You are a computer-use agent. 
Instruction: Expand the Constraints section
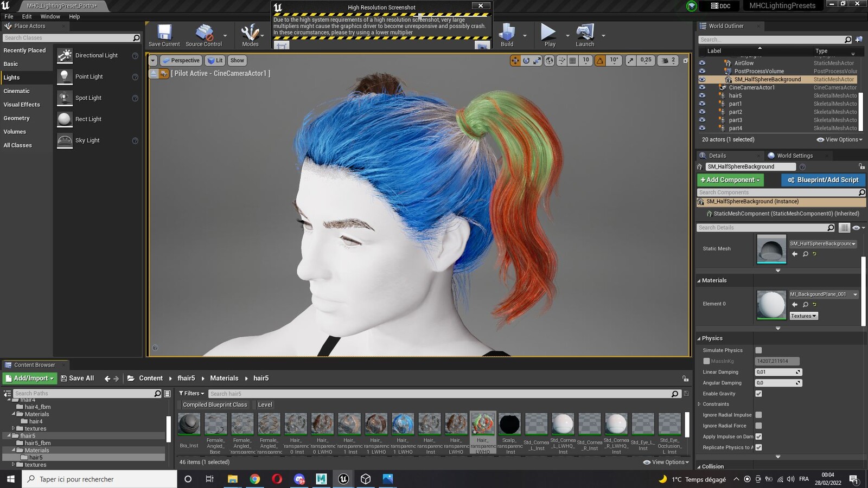[x=700, y=404]
